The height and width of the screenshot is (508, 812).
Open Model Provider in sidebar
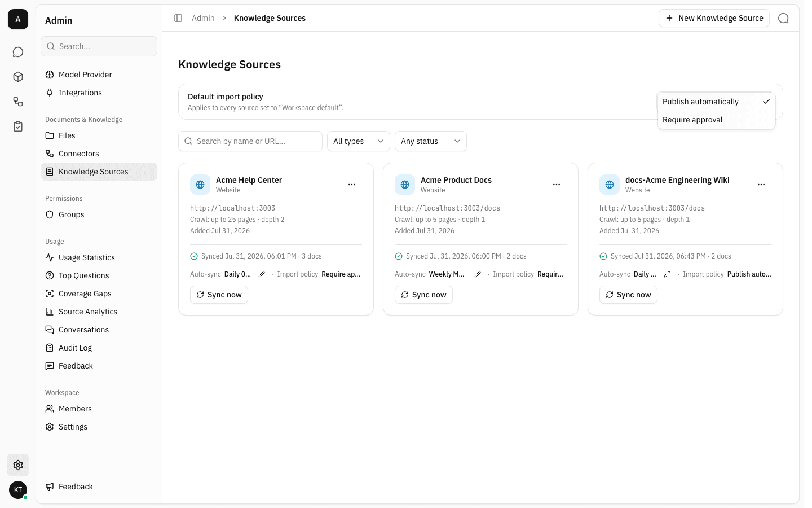tap(99, 75)
